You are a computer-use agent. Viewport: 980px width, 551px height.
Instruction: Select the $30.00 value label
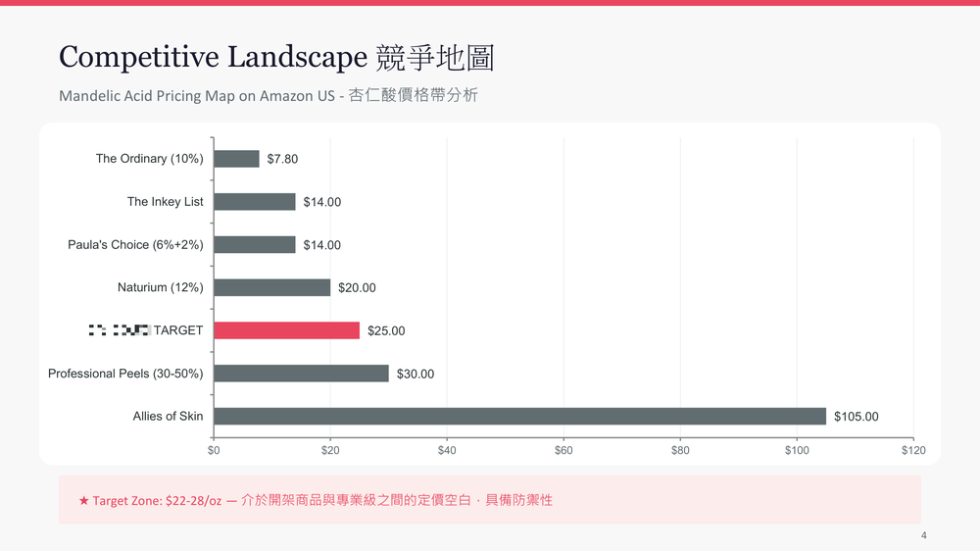(x=416, y=374)
